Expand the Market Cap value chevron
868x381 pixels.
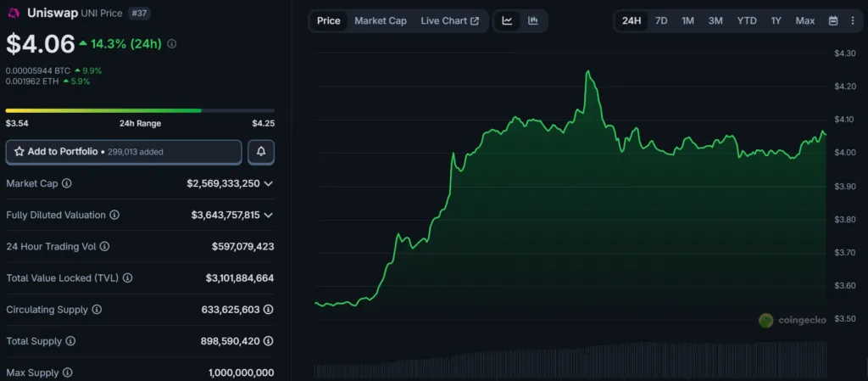pyautogui.click(x=269, y=183)
